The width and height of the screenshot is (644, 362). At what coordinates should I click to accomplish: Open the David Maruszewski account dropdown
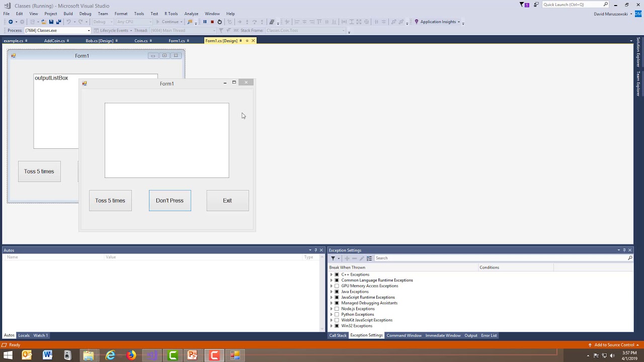click(x=631, y=14)
